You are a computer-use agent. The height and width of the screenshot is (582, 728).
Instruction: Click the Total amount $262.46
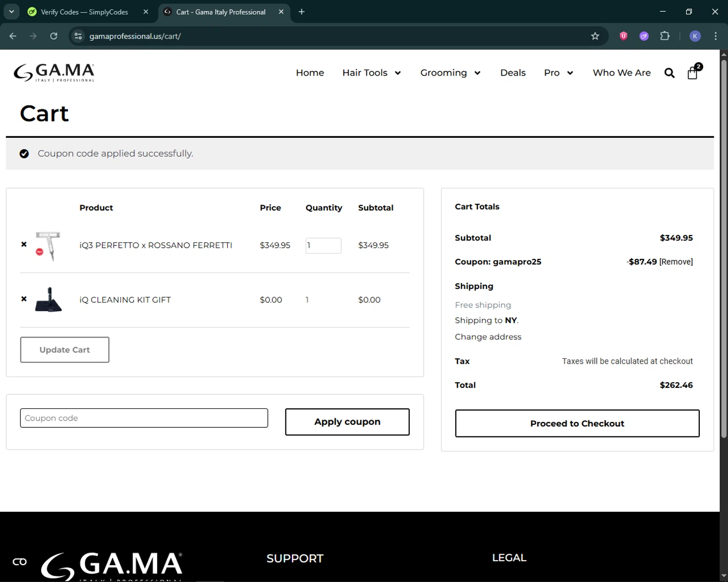(676, 385)
